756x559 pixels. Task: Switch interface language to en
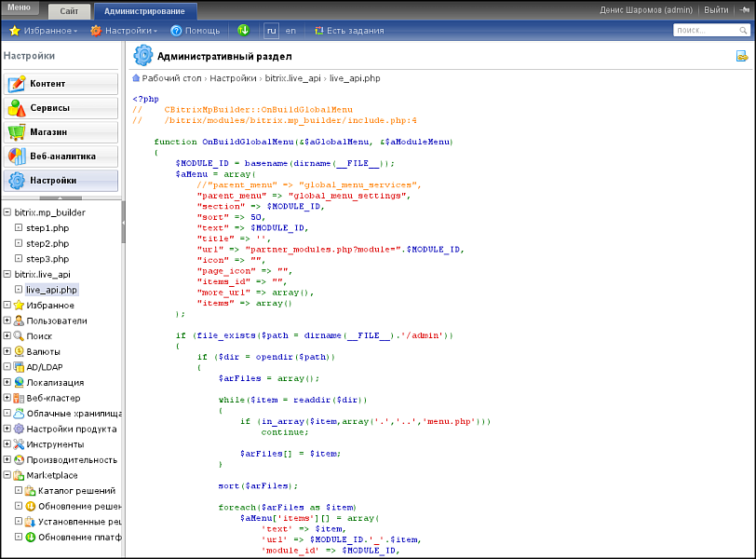click(x=290, y=31)
